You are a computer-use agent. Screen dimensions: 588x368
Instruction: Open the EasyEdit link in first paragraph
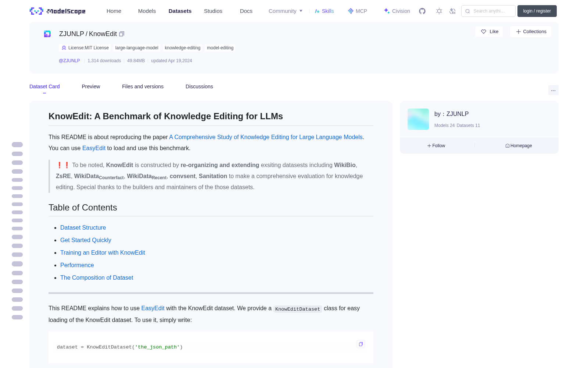pyautogui.click(x=94, y=148)
